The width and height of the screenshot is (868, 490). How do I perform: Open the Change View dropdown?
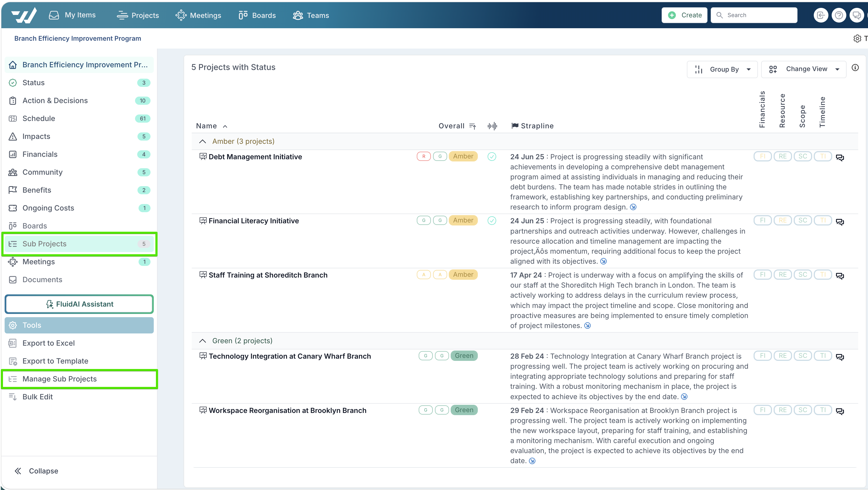tap(804, 69)
